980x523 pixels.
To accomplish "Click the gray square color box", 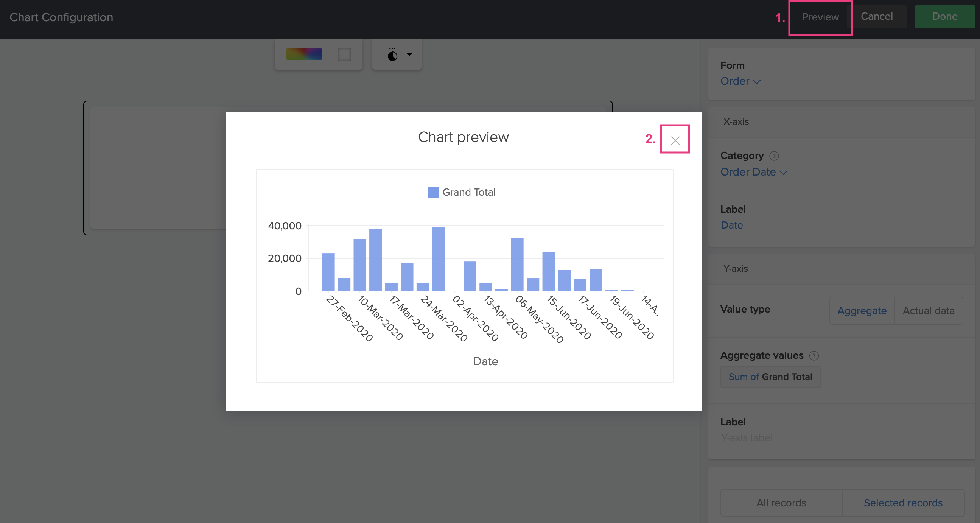I will pos(344,54).
